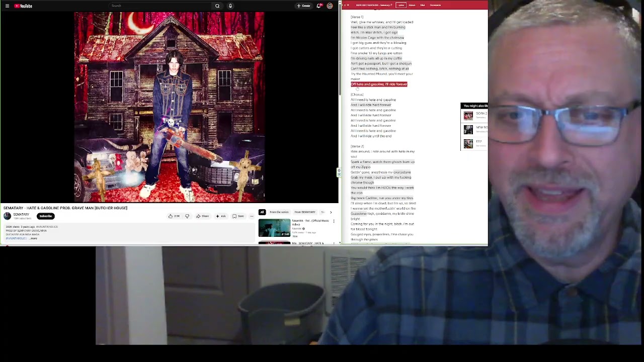
Task: Click lyric 'Feel like a stick man and I'm burning'
Action: tap(378, 27)
